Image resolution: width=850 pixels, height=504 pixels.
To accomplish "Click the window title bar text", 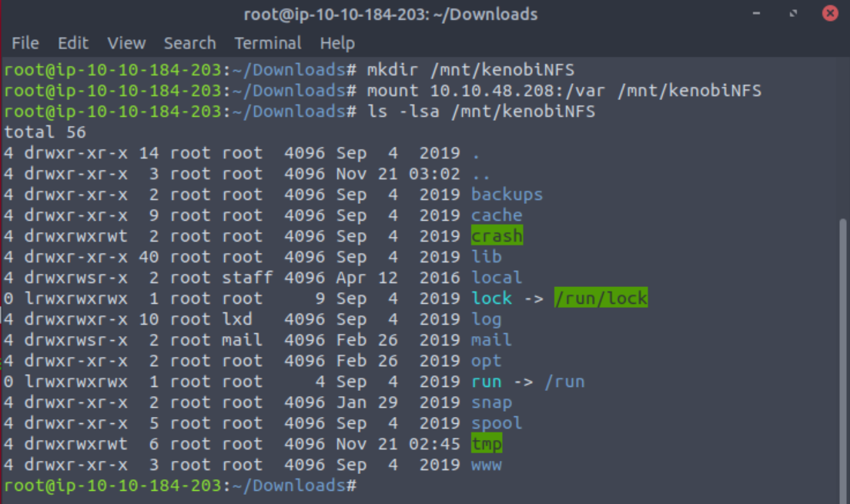I will click(x=390, y=14).
